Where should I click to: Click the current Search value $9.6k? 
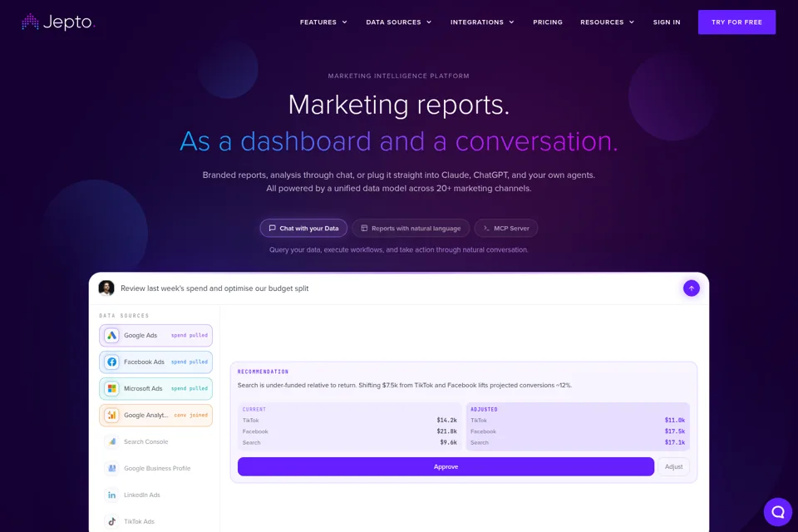(x=448, y=442)
